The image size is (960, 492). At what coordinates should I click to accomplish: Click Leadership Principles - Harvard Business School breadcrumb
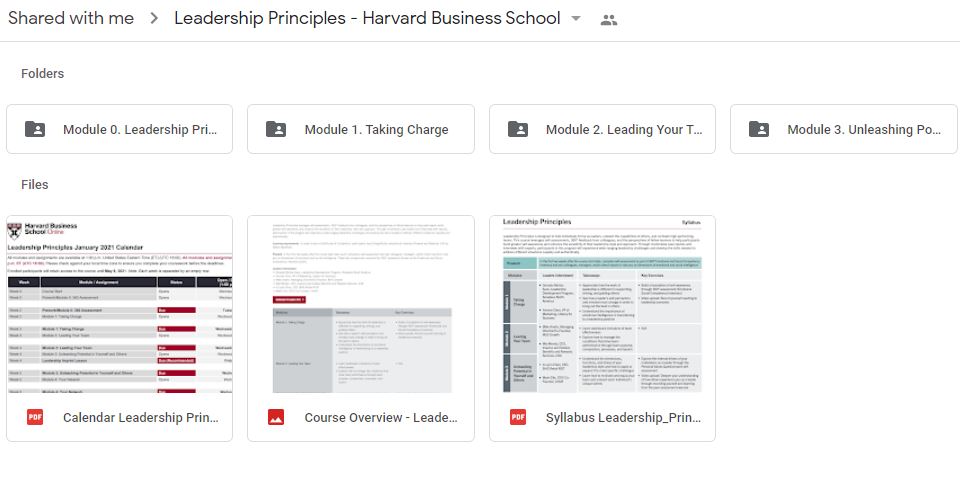[366, 18]
